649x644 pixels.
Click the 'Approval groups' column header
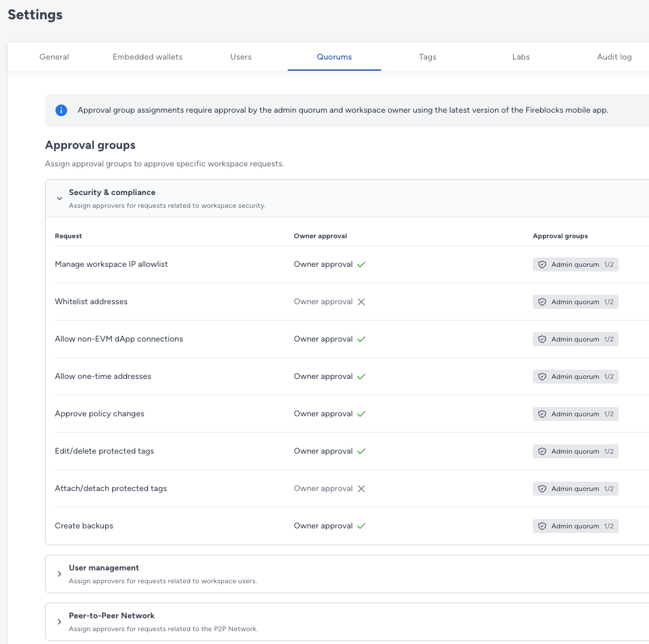[x=560, y=236]
